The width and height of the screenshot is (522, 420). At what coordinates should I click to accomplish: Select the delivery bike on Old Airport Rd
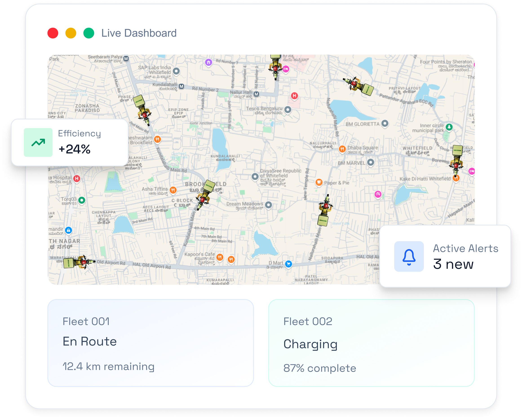[79, 262]
